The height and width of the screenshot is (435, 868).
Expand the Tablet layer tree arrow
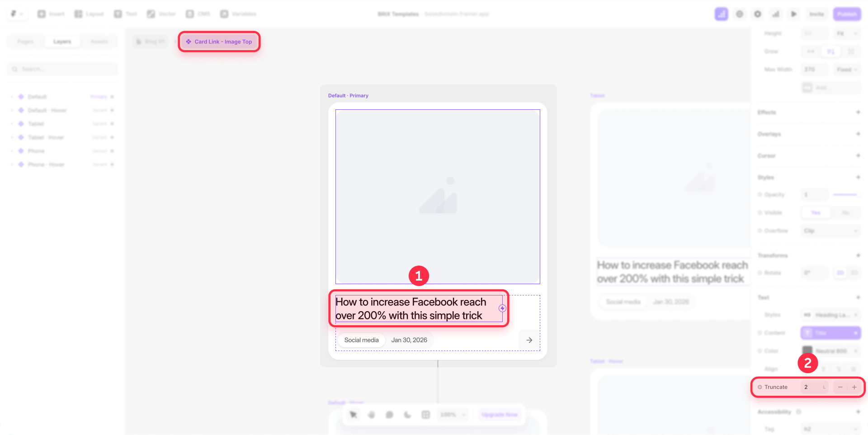click(x=12, y=124)
